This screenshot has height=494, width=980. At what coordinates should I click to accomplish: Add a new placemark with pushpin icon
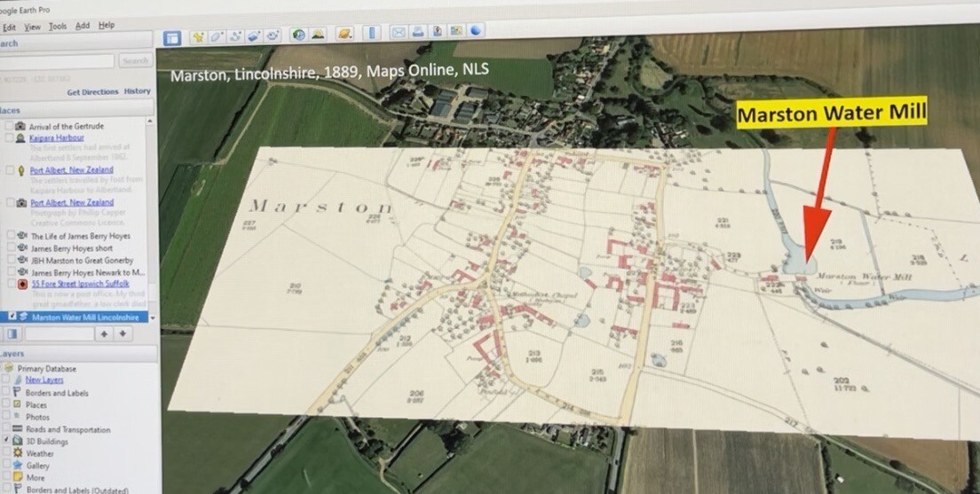click(198, 37)
